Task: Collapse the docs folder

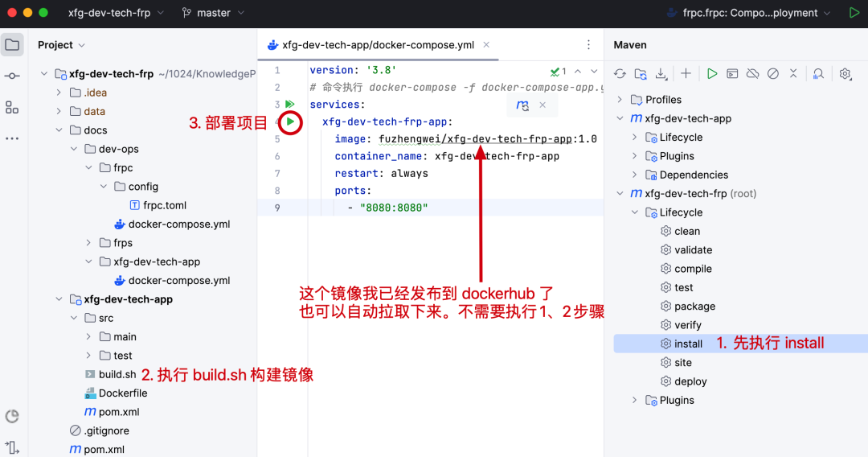Action: pos(59,130)
